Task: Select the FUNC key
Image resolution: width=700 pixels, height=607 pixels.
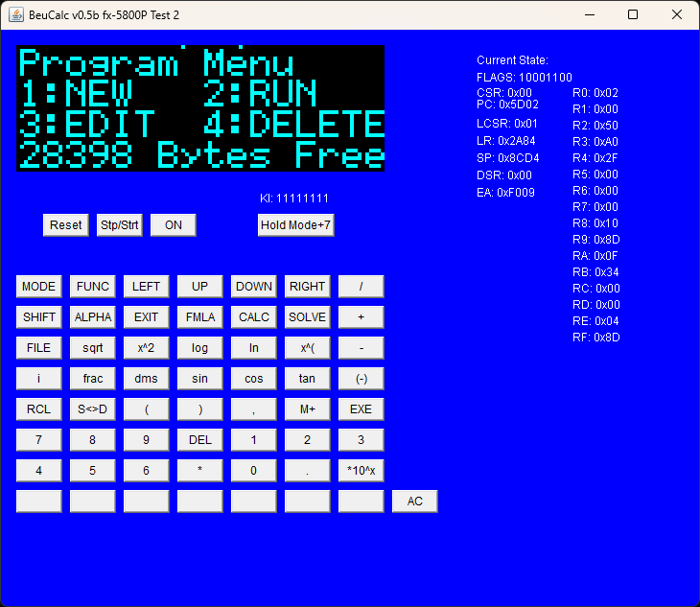Action: tap(92, 286)
